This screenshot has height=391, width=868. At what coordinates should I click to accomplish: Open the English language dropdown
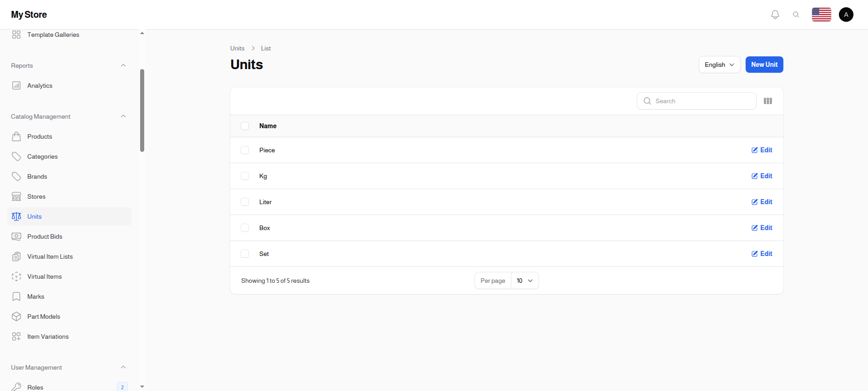point(719,65)
